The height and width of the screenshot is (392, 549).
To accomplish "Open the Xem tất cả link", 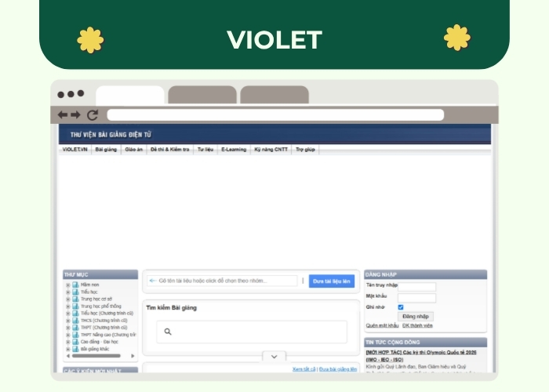I will tap(304, 369).
